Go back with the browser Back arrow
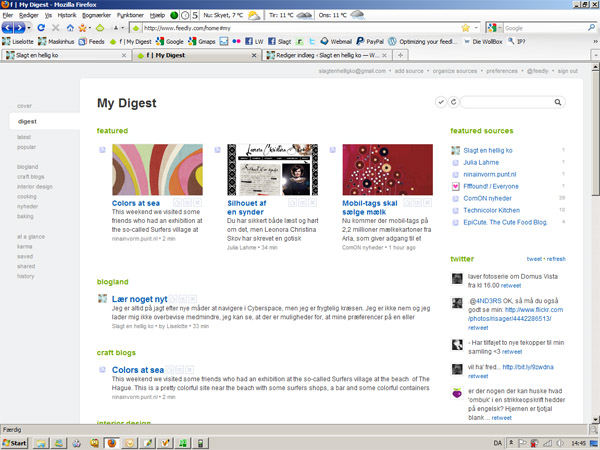The image size is (600, 450). pos(7,28)
